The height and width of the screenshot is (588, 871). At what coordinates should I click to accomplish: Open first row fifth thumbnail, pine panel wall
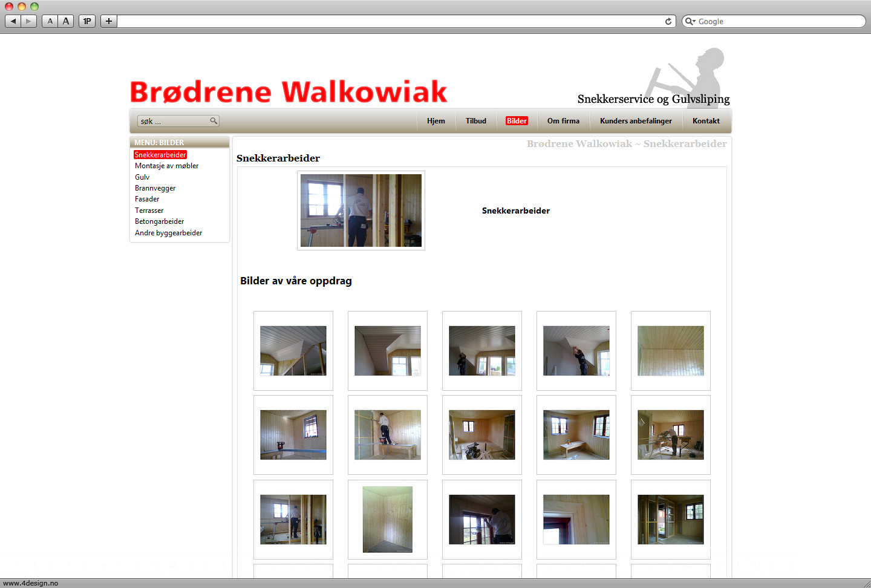[x=671, y=351]
